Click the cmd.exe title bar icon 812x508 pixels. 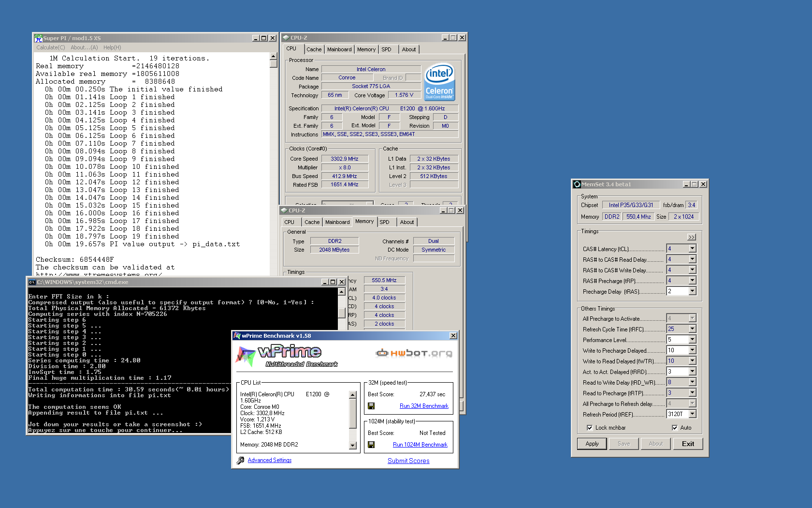click(x=32, y=282)
